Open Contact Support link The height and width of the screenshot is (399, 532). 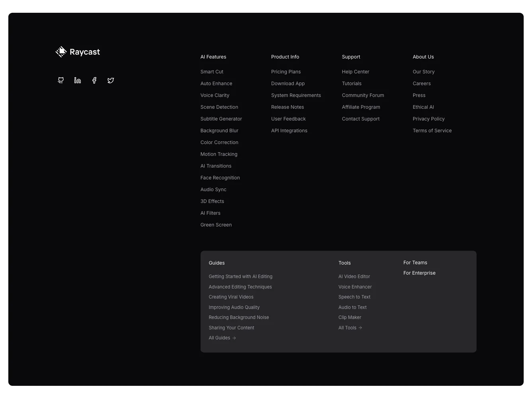361,119
